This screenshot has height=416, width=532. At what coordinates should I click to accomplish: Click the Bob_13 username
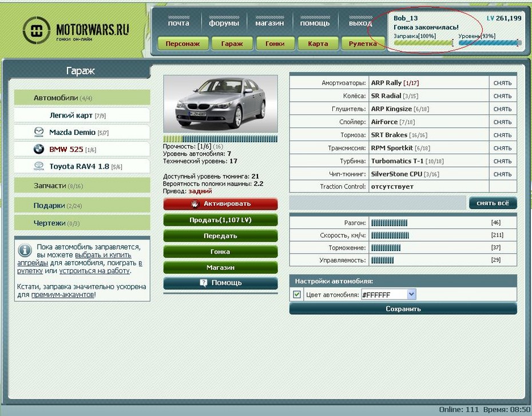pos(406,18)
